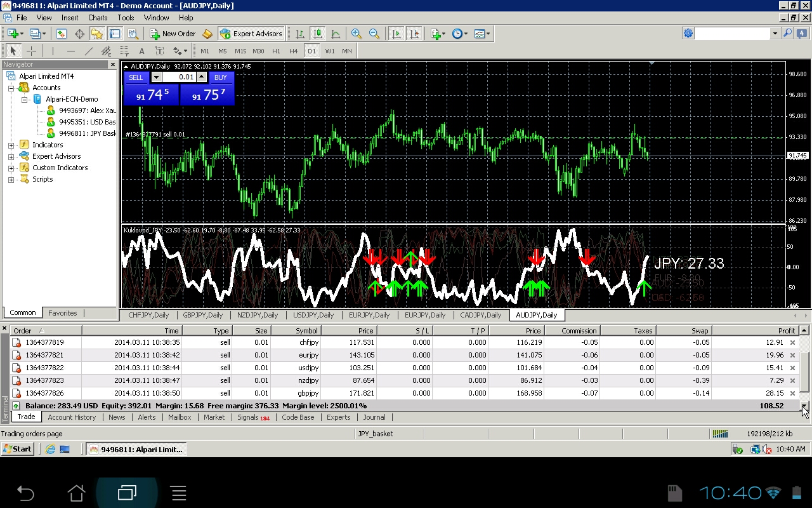Switch timeframe to W1
812x508 pixels.
coord(330,51)
